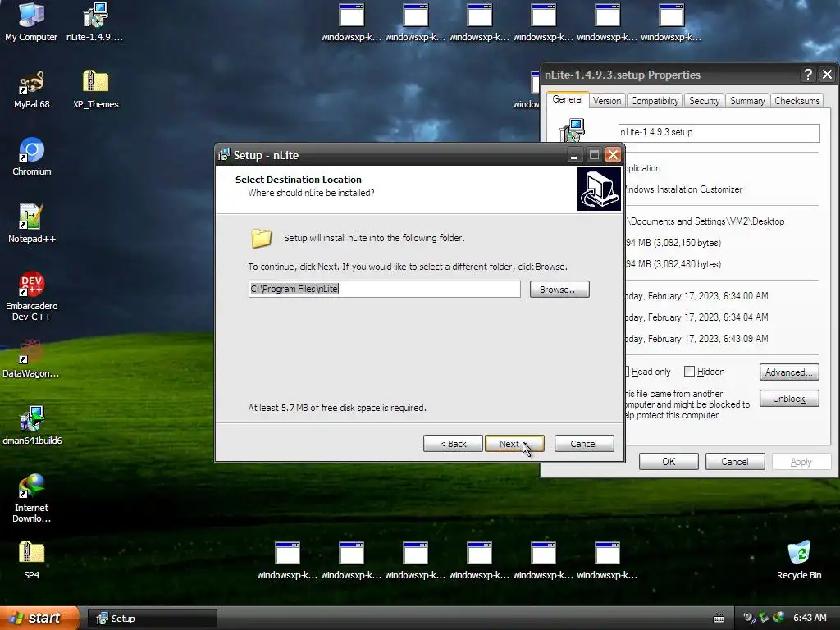840x630 pixels.
Task: Select idman641build6 installer icon
Action: tap(32, 426)
